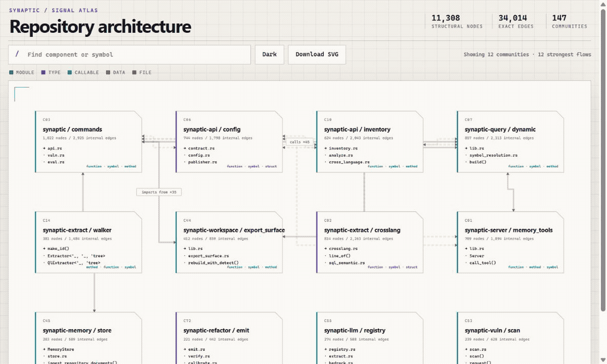Click the SYNAPTIC / SIGNAL ATLAS breadcrumb
The image size is (607, 364).
54,10
